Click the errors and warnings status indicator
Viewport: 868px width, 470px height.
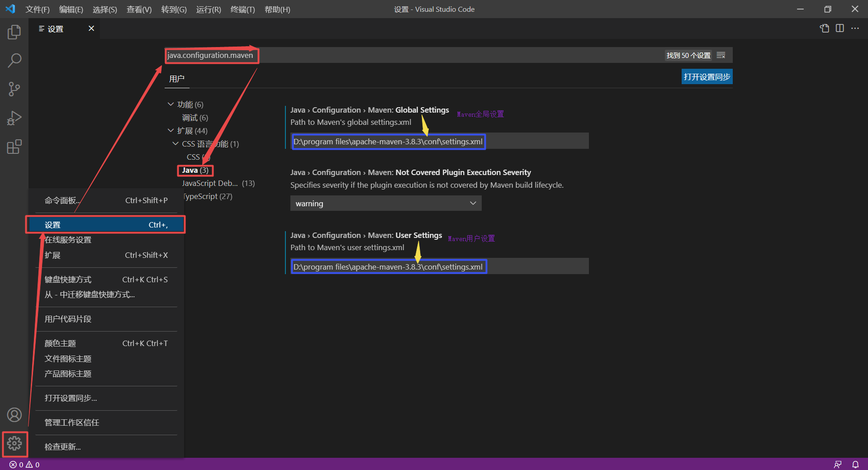(x=24, y=465)
